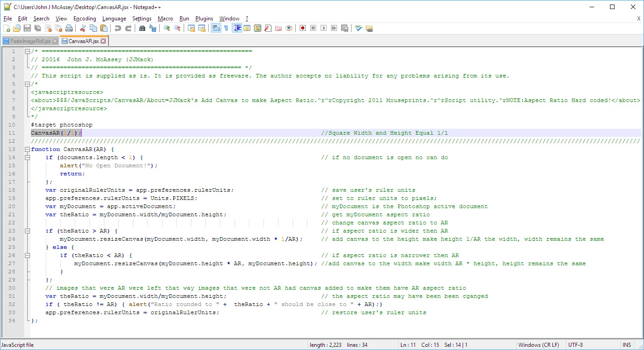Click the Close All documents toolbar icon
644x350 pixels.
(x=59, y=28)
